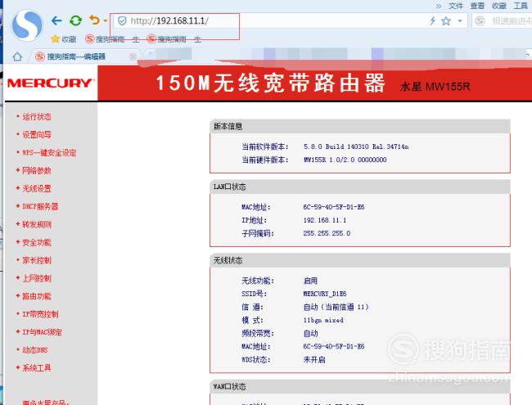
Task: Open 查看 menu
Action: click(x=477, y=6)
